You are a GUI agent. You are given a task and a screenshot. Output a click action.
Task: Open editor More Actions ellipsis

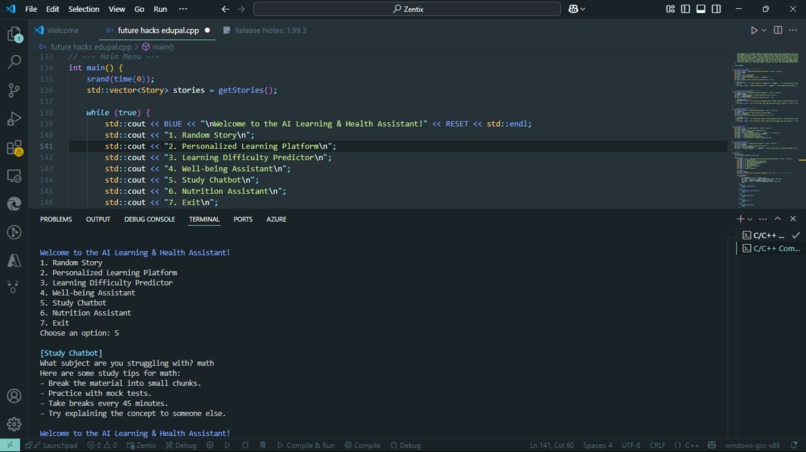[793, 30]
